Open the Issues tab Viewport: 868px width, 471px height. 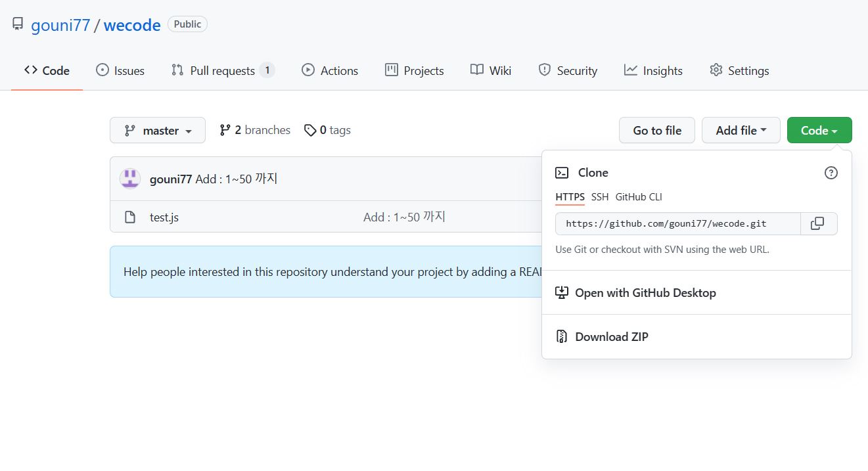[120, 70]
